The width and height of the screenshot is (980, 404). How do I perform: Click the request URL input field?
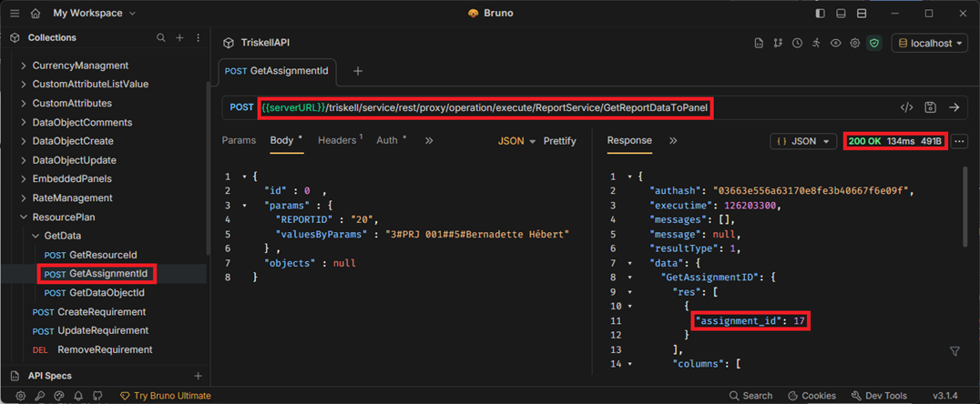pyautogui.click(x=485, y=107)
